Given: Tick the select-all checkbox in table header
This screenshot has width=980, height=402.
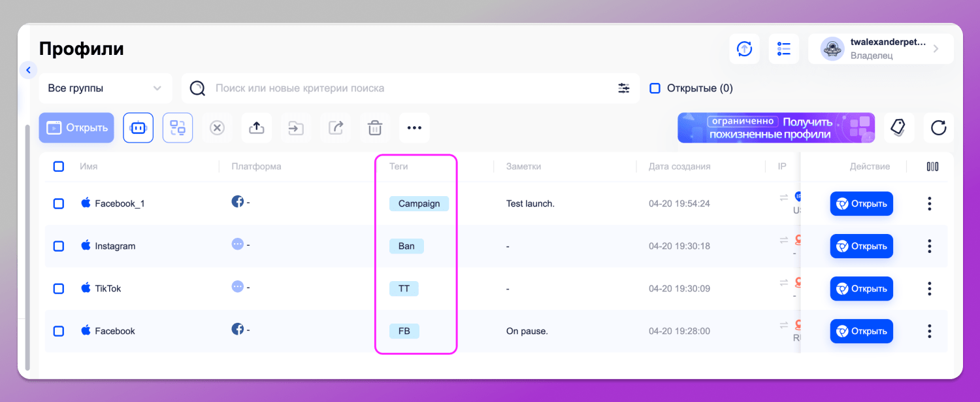Looking at the screenshot, I should [x=59, y=167].
